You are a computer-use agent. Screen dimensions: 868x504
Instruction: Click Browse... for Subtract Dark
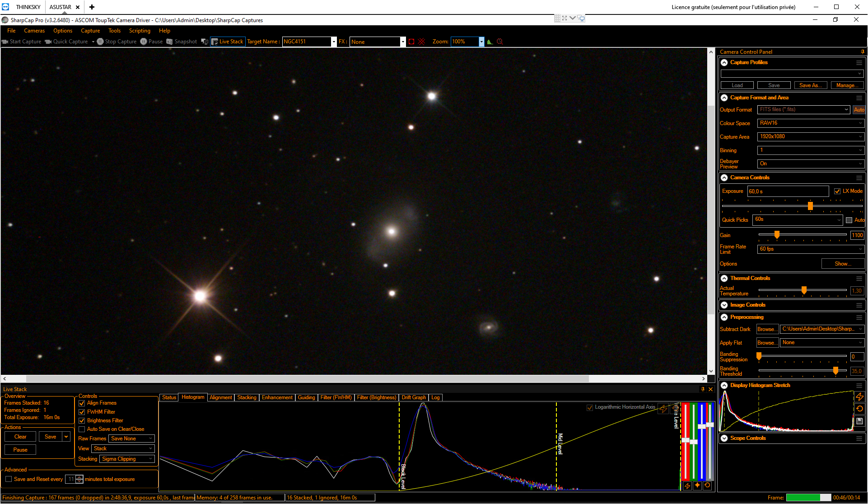tap(768, 329)
